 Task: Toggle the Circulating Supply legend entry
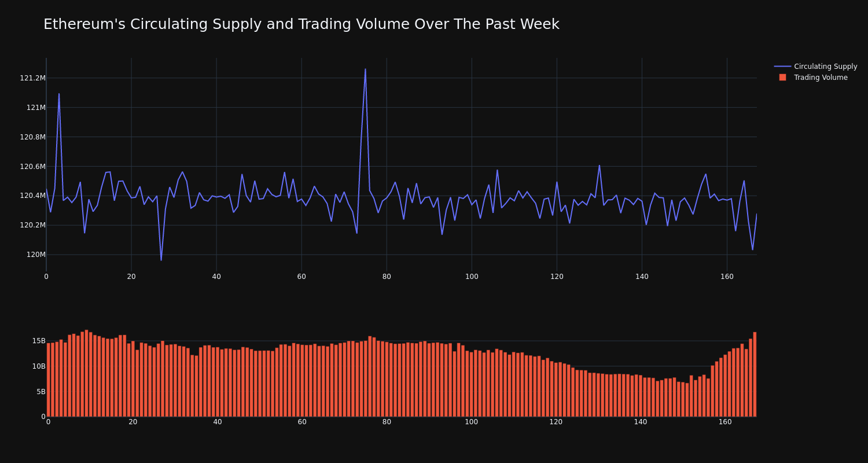815,67
